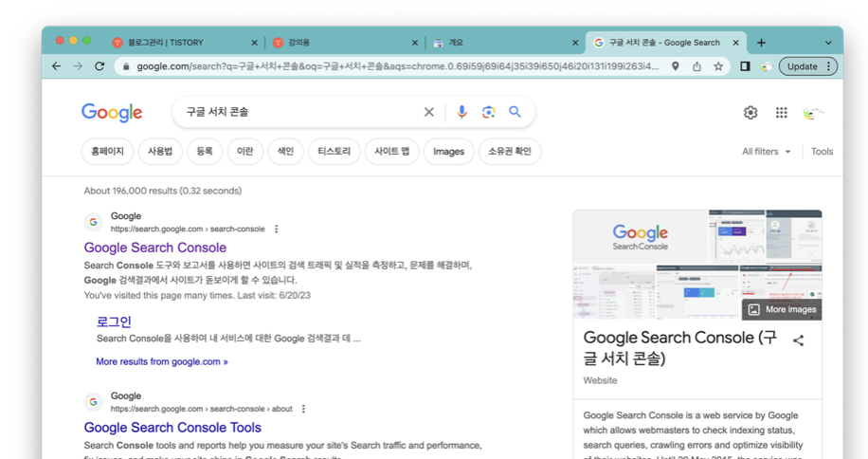Close the 개요 tab
The height and width of the screenshot is (459, 868).
point(575,43)
